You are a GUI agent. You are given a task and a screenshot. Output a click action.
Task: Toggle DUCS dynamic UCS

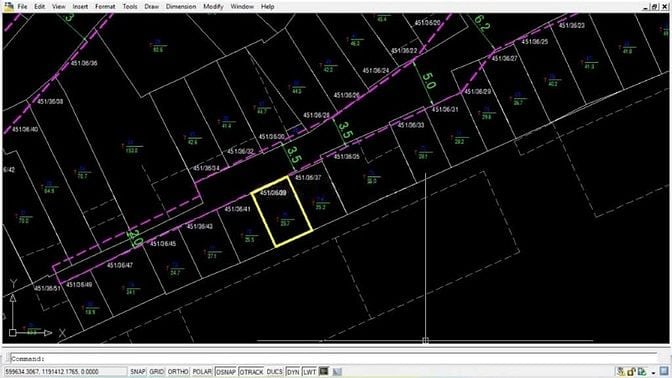click(275, 372)
